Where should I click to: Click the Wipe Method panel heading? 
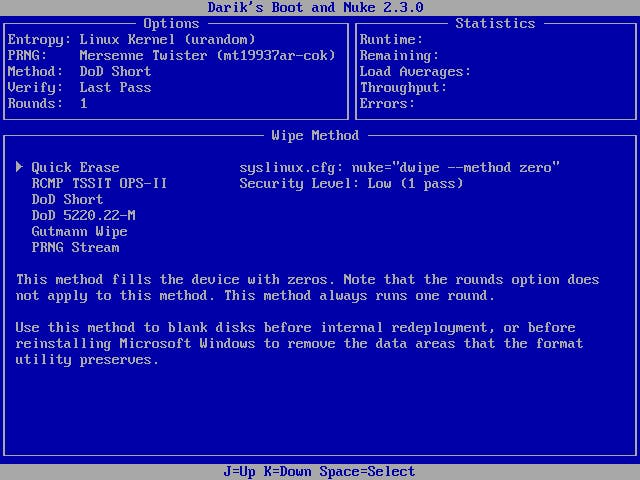click(x=315, y=135)
